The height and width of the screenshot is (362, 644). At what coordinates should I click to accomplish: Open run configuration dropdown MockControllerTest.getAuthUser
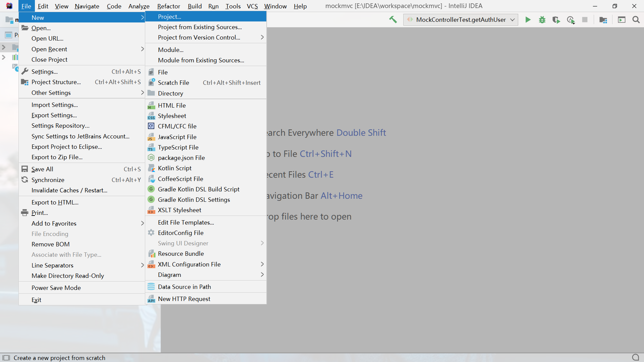point(461,20)
